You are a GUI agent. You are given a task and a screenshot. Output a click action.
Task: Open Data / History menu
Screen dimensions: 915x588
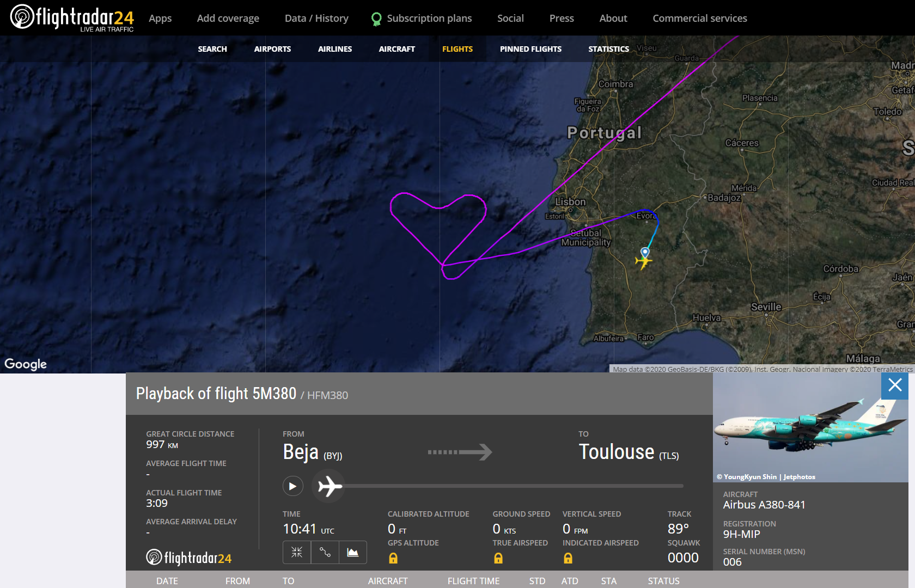(x=316, y=19)
